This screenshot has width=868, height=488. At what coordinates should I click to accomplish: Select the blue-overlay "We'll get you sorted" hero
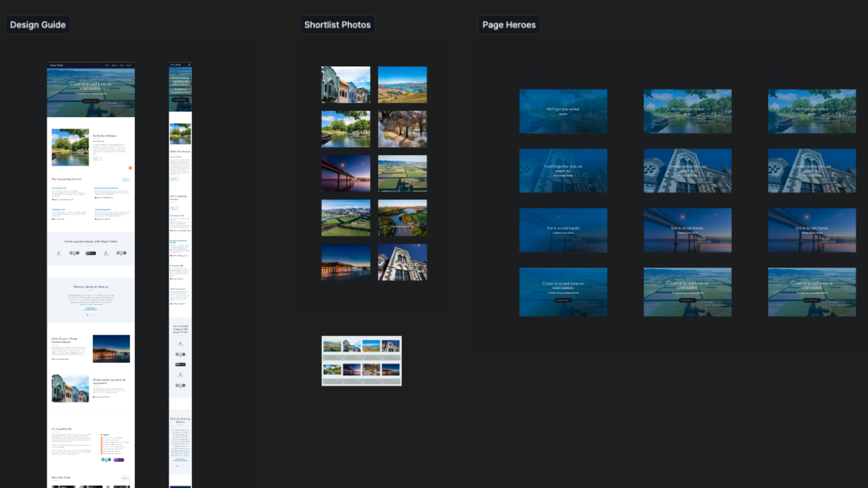point(563,111)
